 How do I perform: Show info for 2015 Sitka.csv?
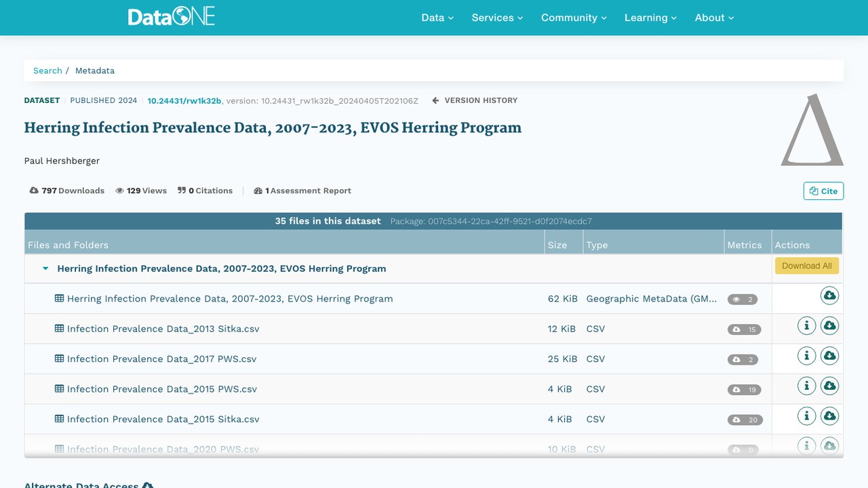click(x=806, y=415)
